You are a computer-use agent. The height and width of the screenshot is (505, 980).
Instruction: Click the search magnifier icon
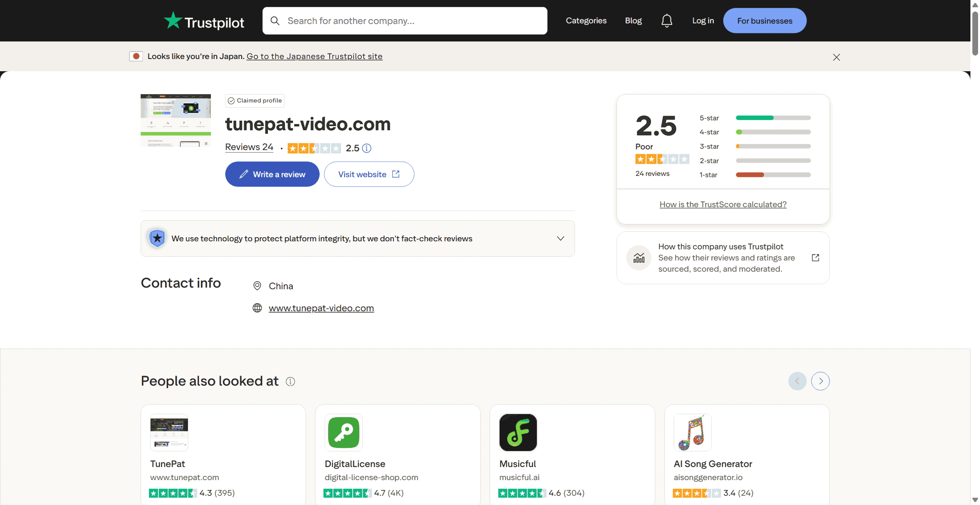[275, 21]
